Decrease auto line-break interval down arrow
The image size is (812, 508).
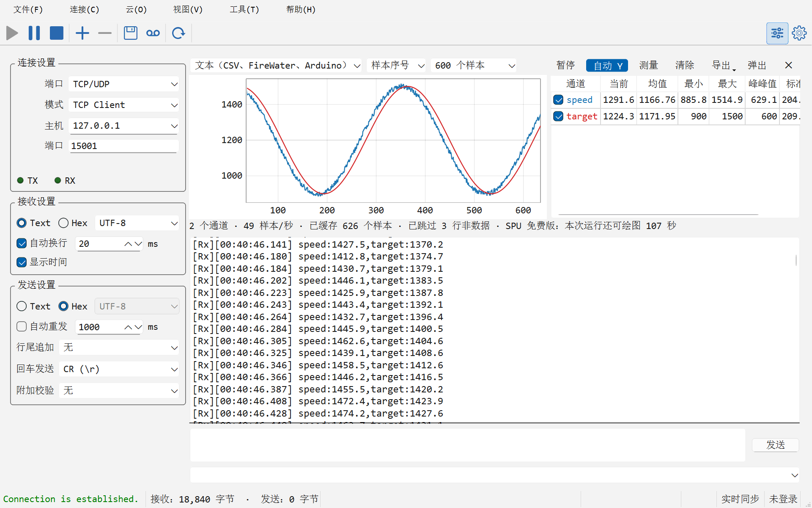pyautogui.click(x=138, y=244)
